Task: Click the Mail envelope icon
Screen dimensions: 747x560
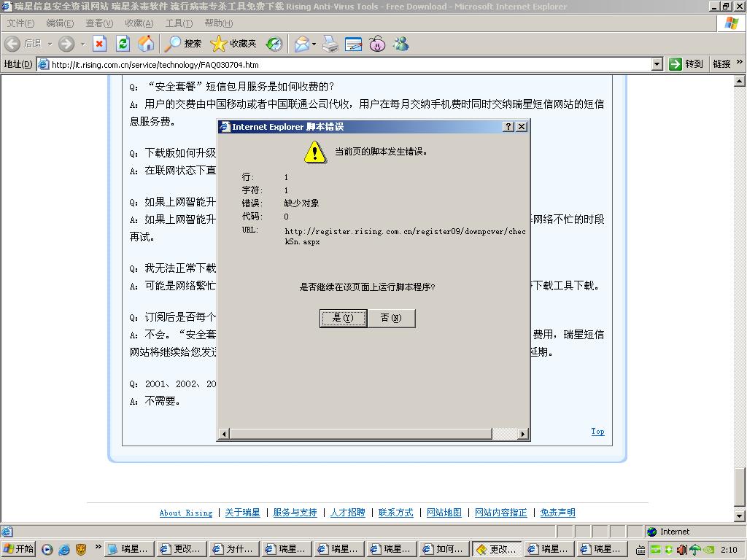Action: point(301,44)
